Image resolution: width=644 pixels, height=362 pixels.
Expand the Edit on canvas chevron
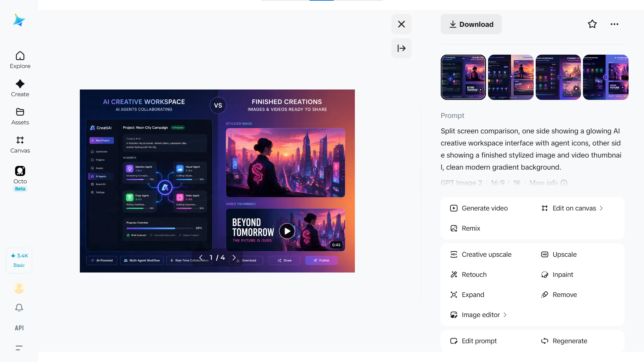[x=601, y=208]
